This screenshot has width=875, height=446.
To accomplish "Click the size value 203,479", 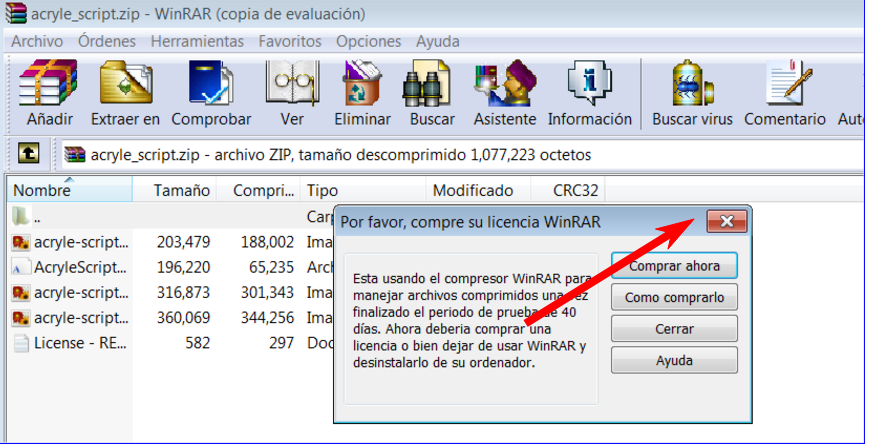I will (x=184, y=242).
